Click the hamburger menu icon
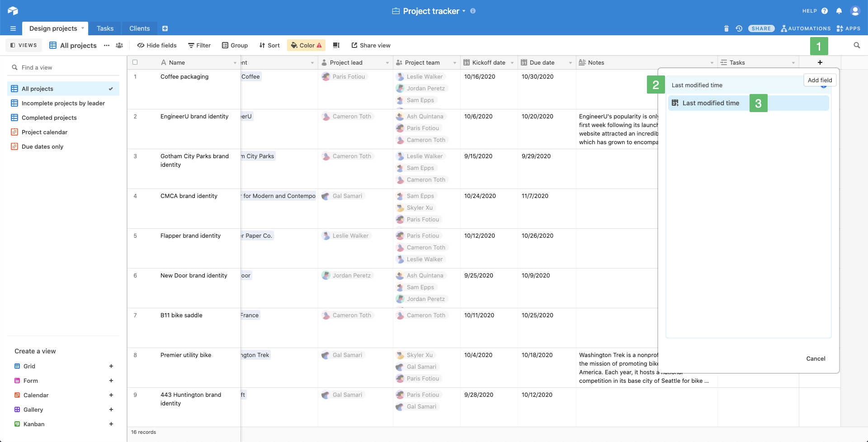 (13, 28)
